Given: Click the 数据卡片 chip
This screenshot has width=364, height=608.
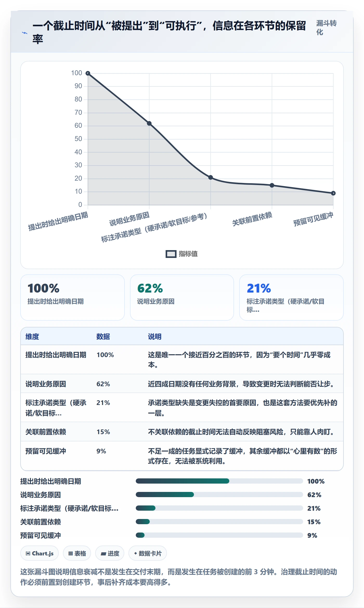Looking at the screenshot, I should pos(148,553).
